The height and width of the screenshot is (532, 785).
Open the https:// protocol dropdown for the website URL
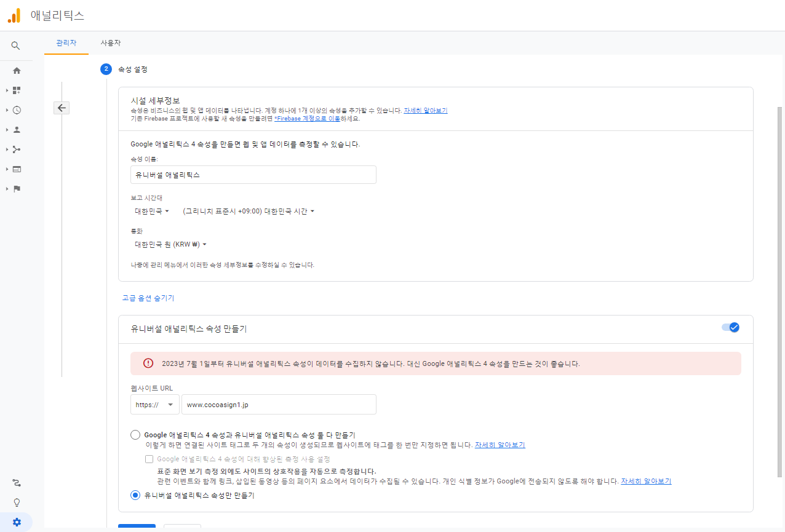154,404
